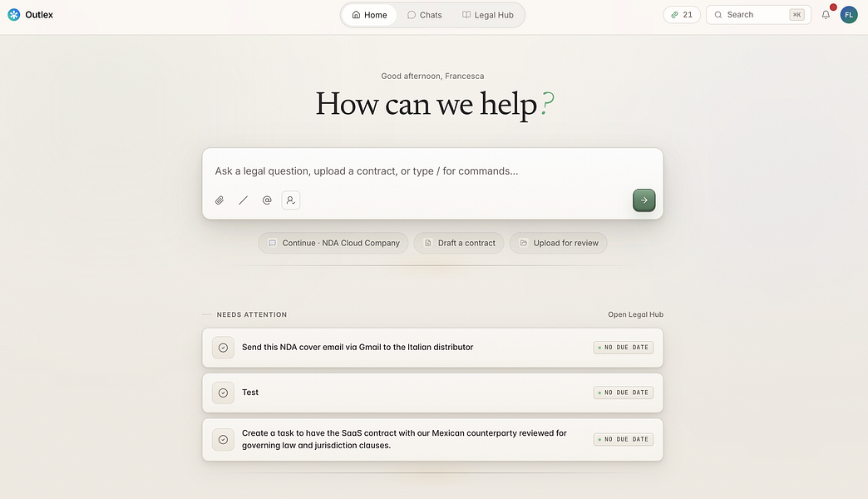Select Upload for review chip

(558, 243)
